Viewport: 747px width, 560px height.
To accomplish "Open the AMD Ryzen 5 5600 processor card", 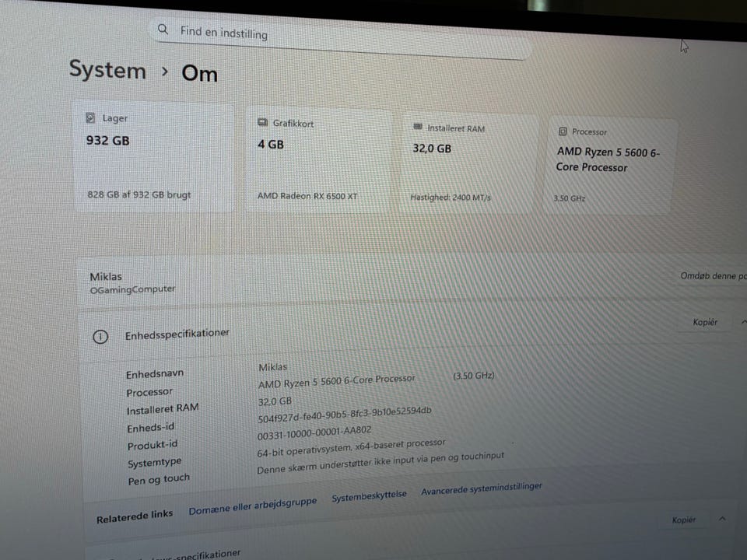I will [611, 165].
